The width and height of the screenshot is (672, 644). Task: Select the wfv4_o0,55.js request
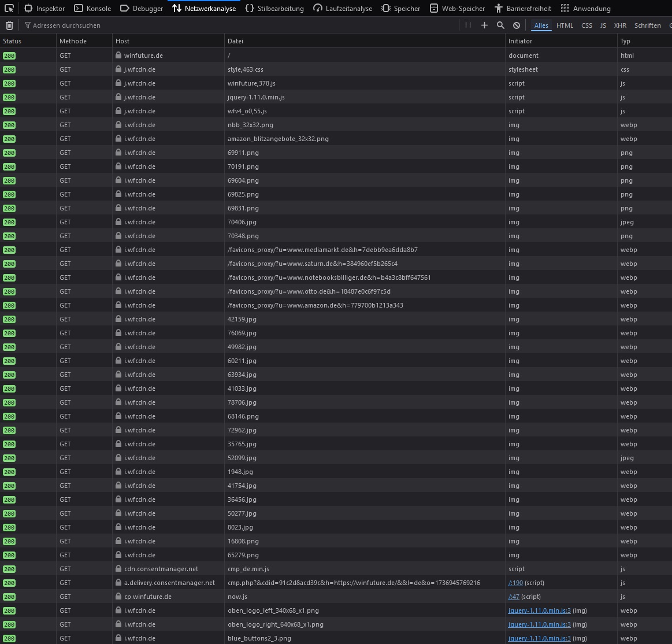pyautogui.click(x=336, y=111)
